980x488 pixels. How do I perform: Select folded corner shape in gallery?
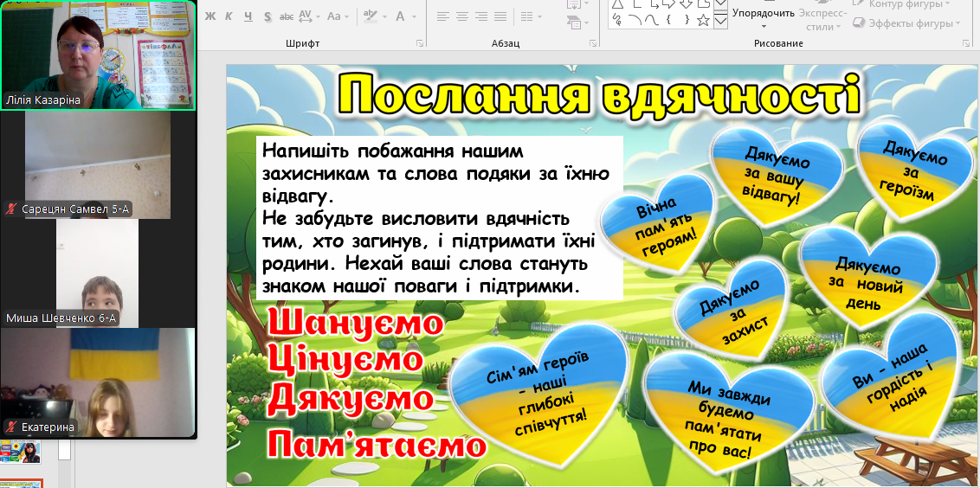coord(702,3)
